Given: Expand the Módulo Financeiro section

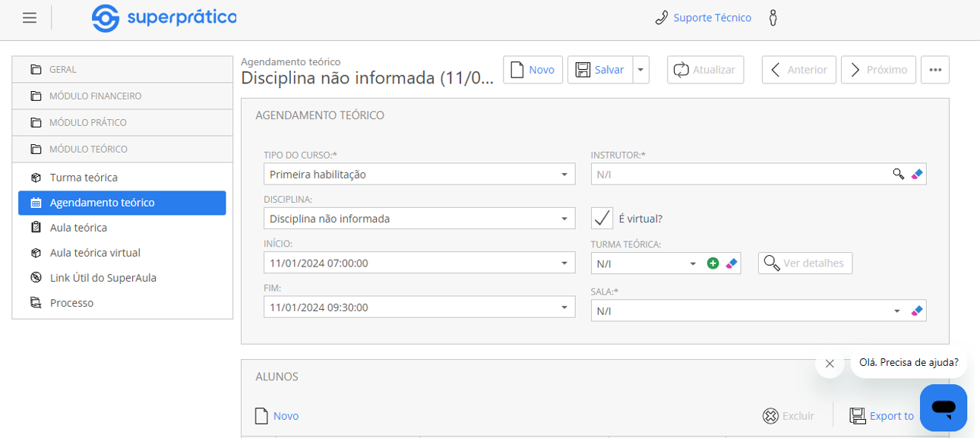Looking at the screenshot, I should [95, 96].
